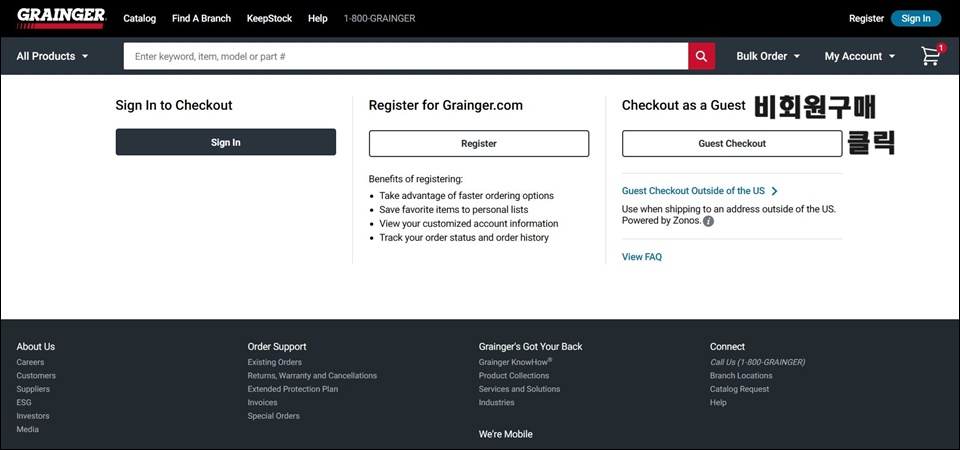This screenshot has width=960, height=450.
Task: Open ESG footer link
Action: coord(24,403)
